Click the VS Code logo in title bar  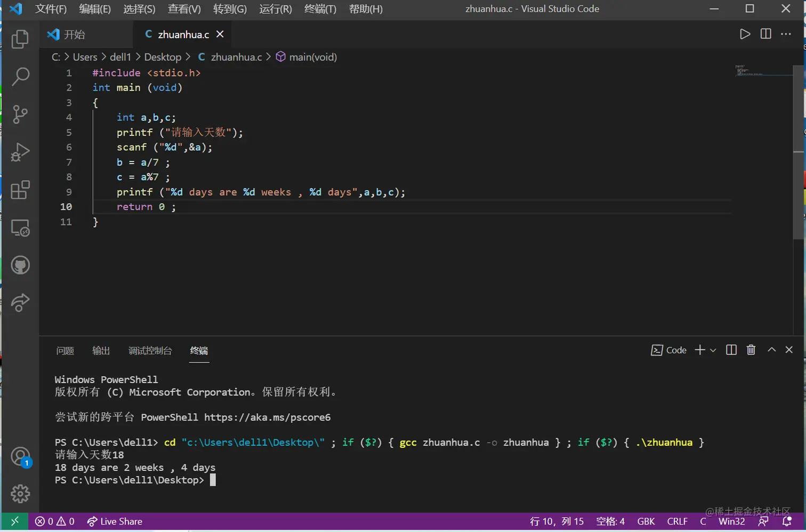coord(16,9)
